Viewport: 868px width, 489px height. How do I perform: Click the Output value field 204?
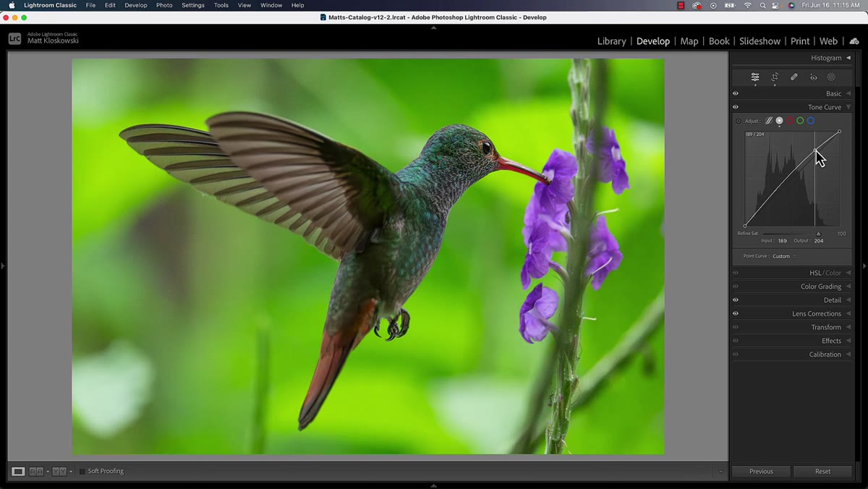819,241
